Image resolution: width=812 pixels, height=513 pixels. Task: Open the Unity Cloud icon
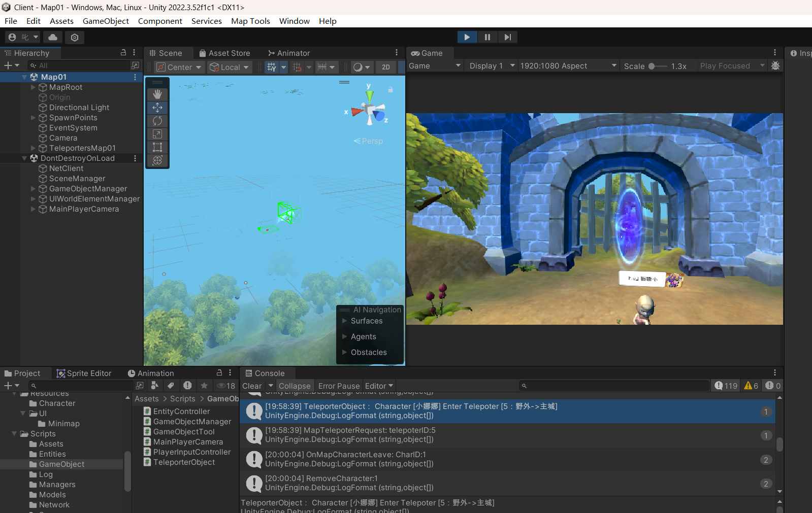click(x=53, y=37)
